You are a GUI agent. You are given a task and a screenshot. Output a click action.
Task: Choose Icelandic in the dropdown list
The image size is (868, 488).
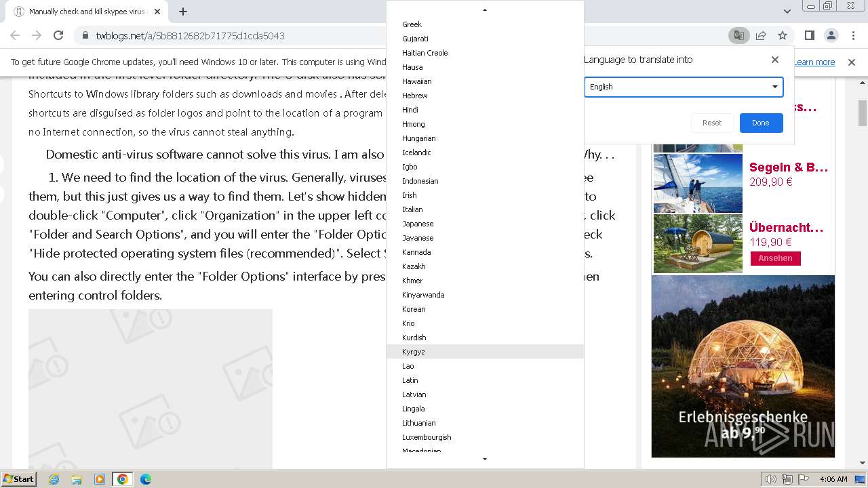pos(485,152)
